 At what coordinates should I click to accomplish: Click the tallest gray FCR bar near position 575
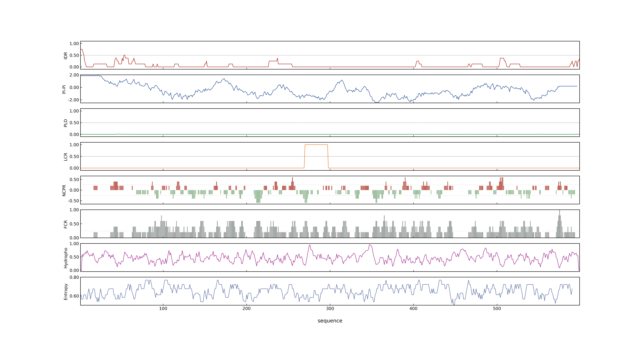tap(559, 224)
